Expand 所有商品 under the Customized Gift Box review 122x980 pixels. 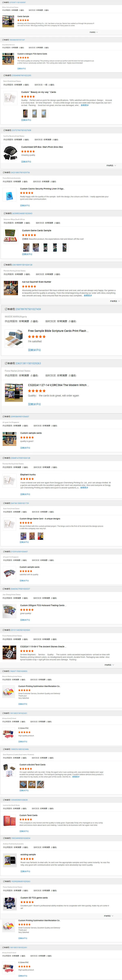click(111, 166)
